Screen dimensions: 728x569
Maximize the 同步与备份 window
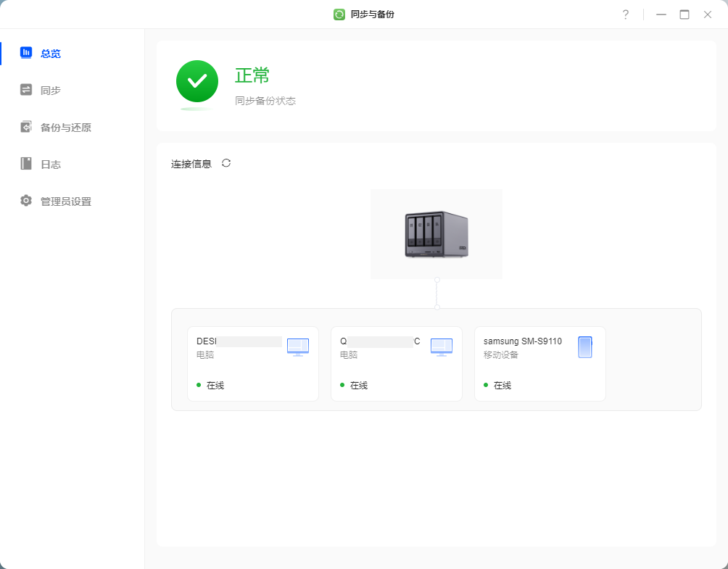point(684,14)
